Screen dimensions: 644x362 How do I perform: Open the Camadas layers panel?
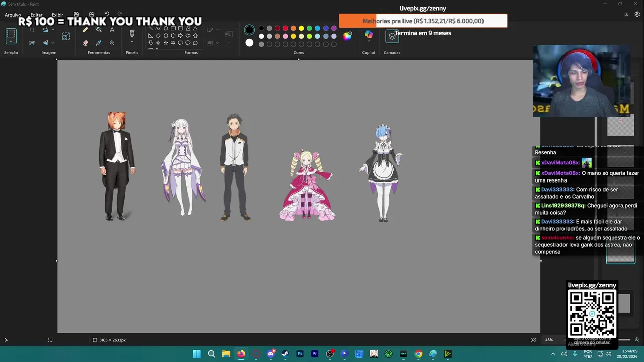(392, 36)
